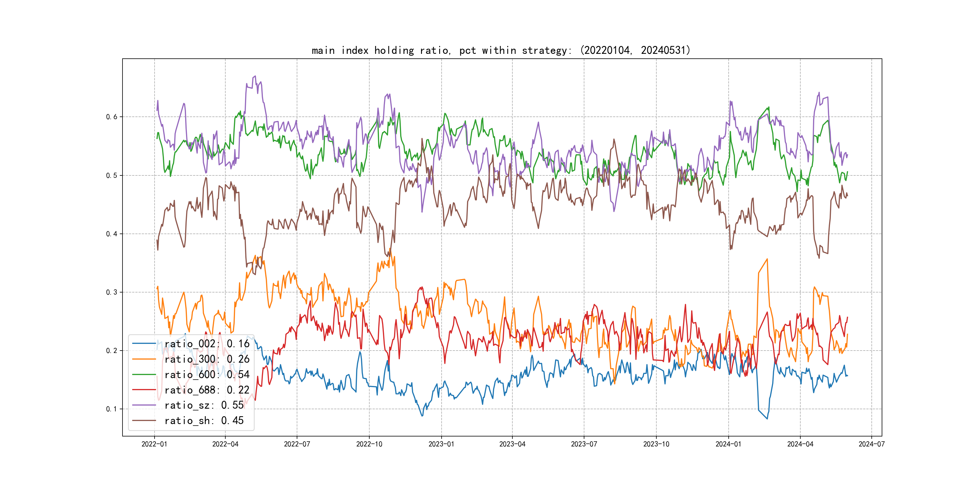980x490 pixels.
Task: Click the chart title text
Action: (501, 50)
